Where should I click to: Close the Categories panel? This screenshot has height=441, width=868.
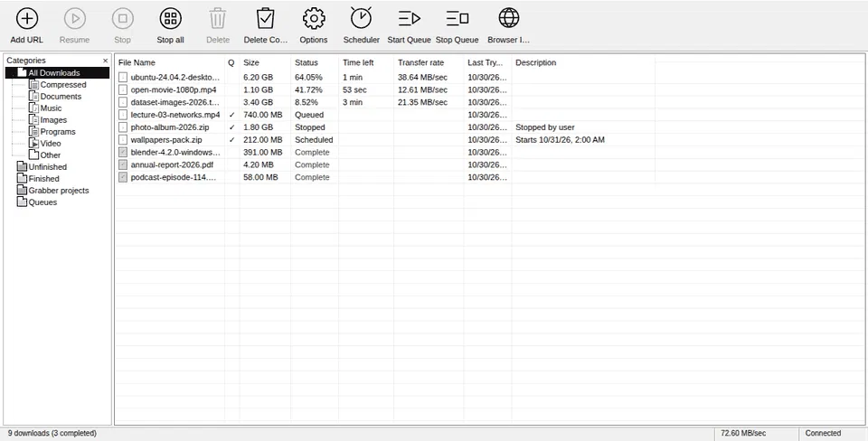coord(105,61)
